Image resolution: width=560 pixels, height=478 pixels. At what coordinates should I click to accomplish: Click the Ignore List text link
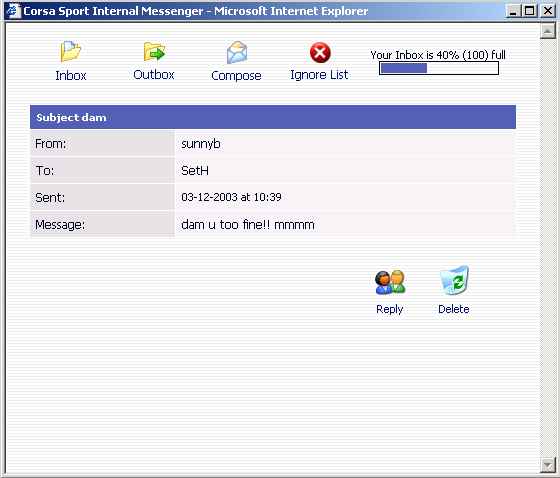pyautogui.click(x=319, y=75)
